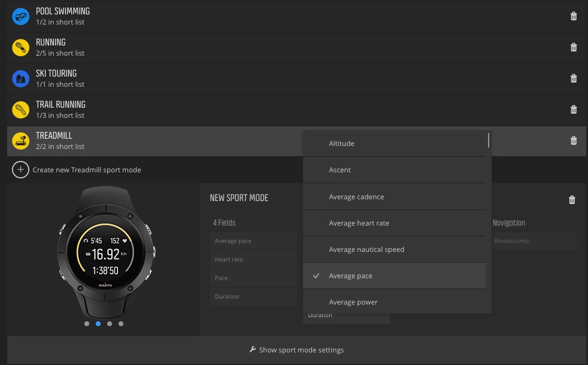Click "2/5 in short list" text
Viewport: 588px width, 365px height.
coord(60,53)
